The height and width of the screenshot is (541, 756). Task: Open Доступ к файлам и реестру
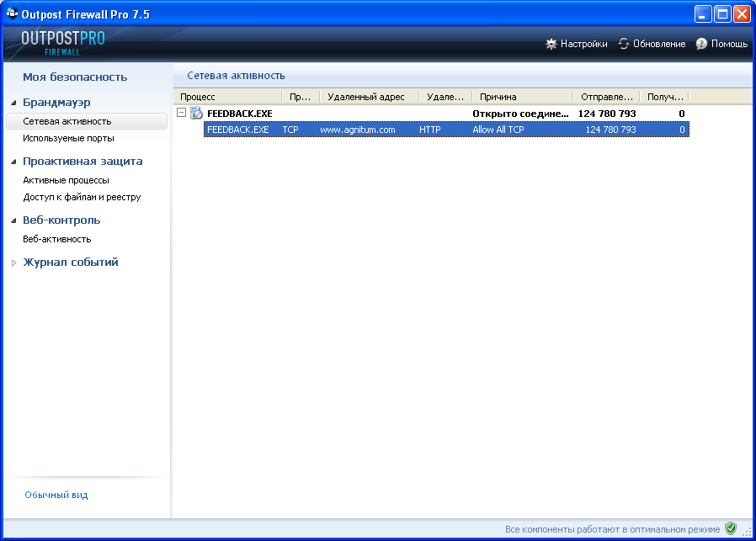(82, 197)
